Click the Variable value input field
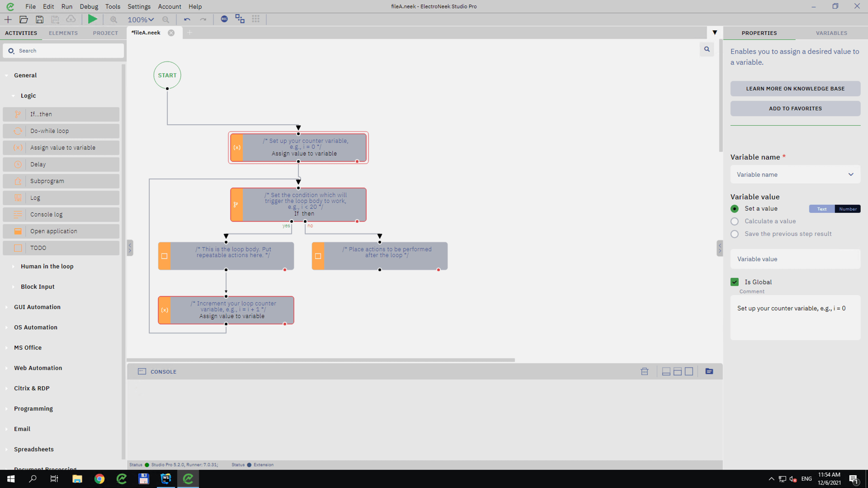Viewport: 868px width, 488px height. point(795,259)
